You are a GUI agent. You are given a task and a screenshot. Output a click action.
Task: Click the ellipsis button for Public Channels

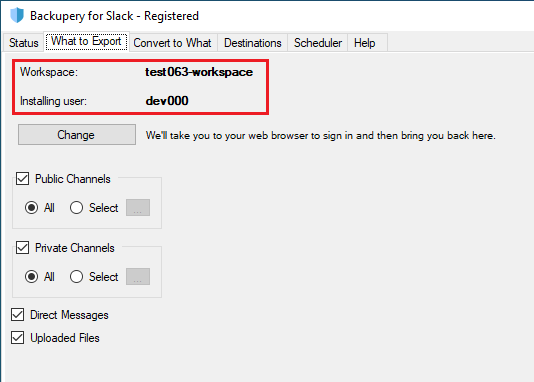click(138, 208)
